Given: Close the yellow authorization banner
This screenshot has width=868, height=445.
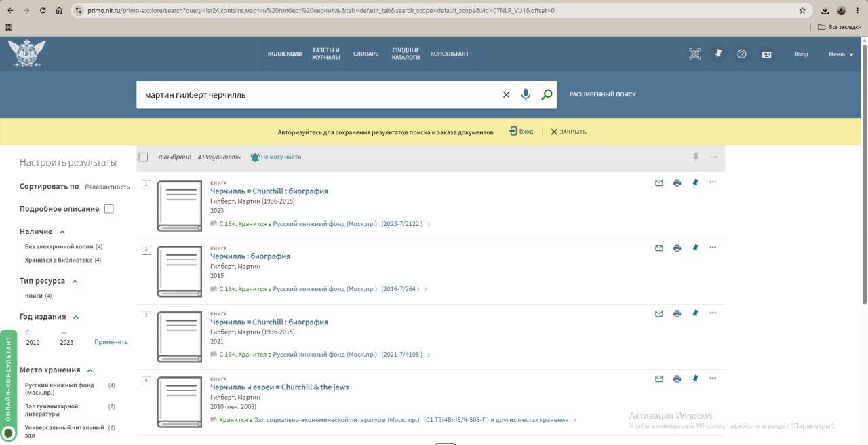Looking at the screenshot, I should 568,132.
